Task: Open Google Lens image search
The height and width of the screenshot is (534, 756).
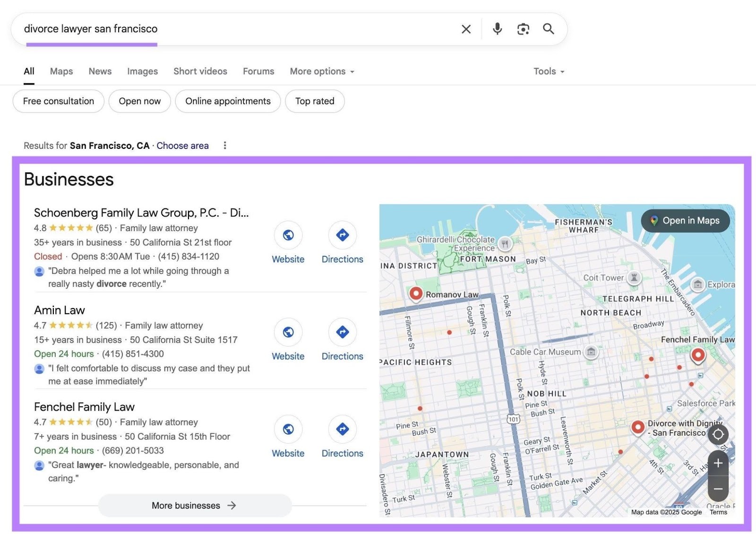Action: [523, 29]
